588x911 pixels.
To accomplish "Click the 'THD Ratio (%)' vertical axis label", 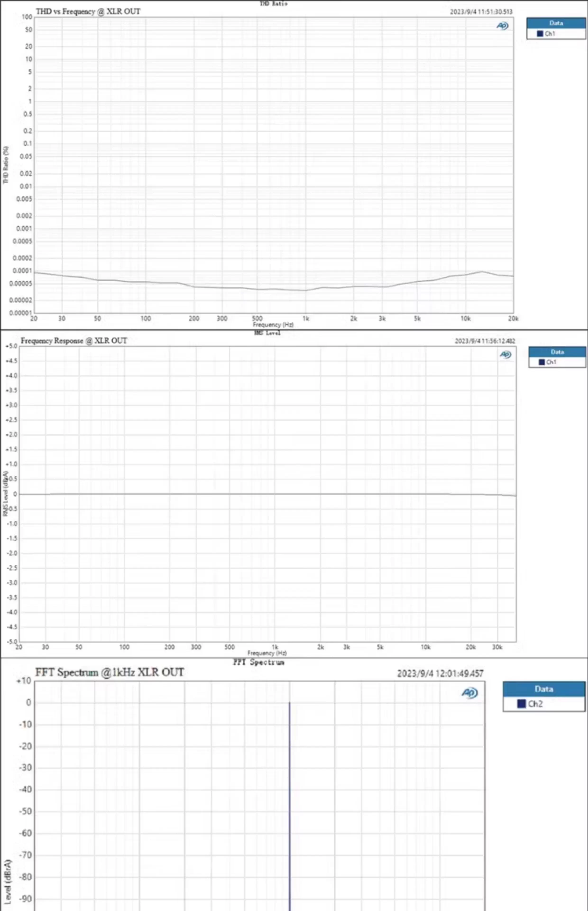I will coord(6,165).
